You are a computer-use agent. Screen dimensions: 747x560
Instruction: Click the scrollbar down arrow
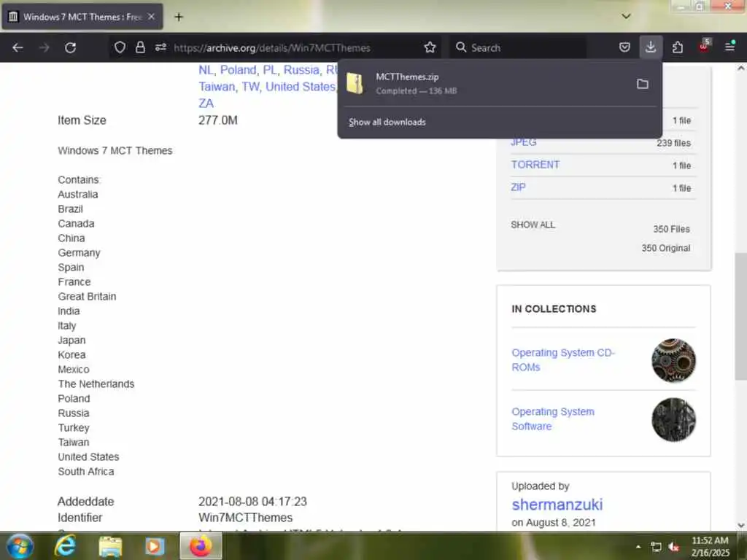tap(741, 525)
